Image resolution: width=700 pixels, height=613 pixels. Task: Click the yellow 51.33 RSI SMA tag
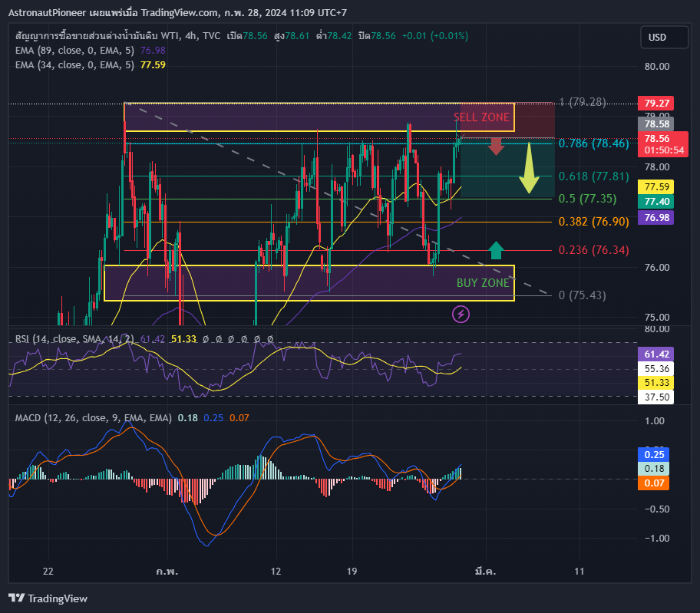[x=656, y=383]
